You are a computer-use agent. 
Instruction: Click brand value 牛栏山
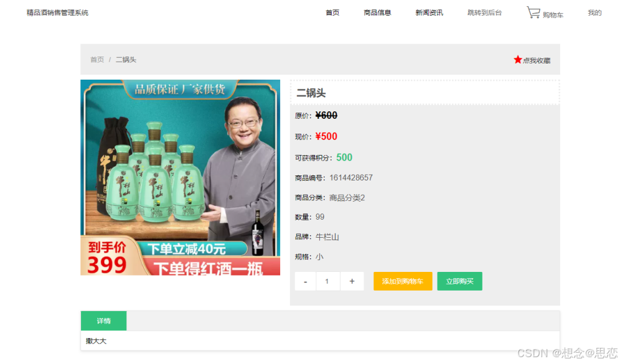tap(327, 237)
